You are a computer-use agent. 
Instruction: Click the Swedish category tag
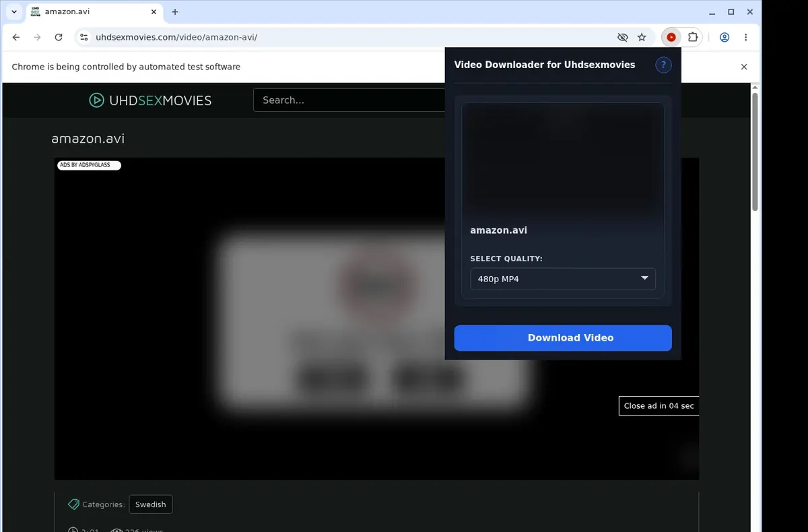tap(151, 504)
